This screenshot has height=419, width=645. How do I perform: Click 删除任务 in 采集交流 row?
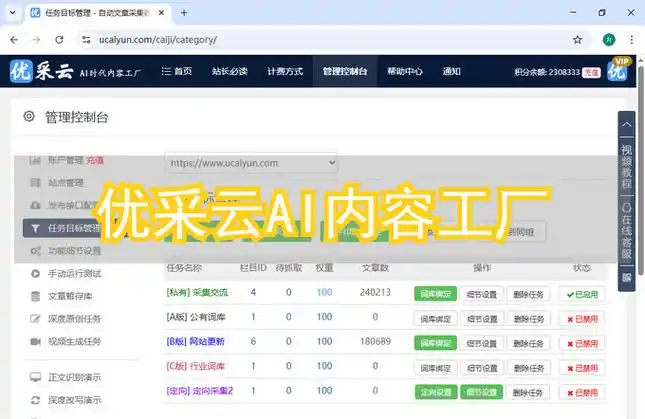528,294
